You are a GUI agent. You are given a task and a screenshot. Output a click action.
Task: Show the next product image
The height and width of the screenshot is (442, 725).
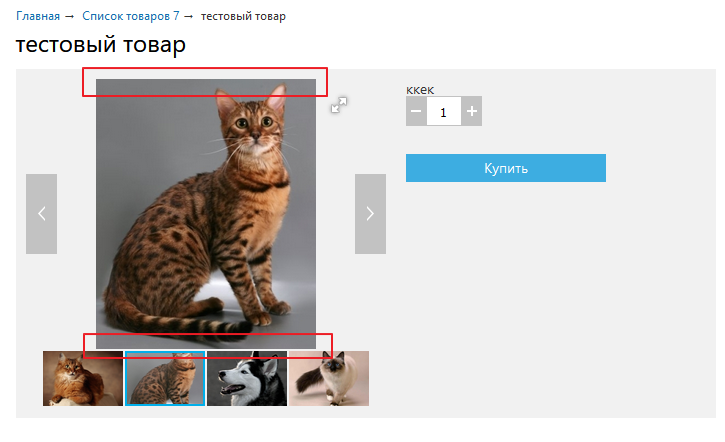pos(370,213)
